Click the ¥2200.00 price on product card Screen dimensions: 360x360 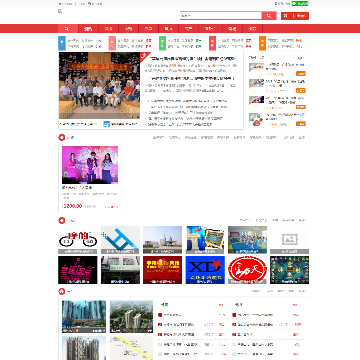point(72,206)
